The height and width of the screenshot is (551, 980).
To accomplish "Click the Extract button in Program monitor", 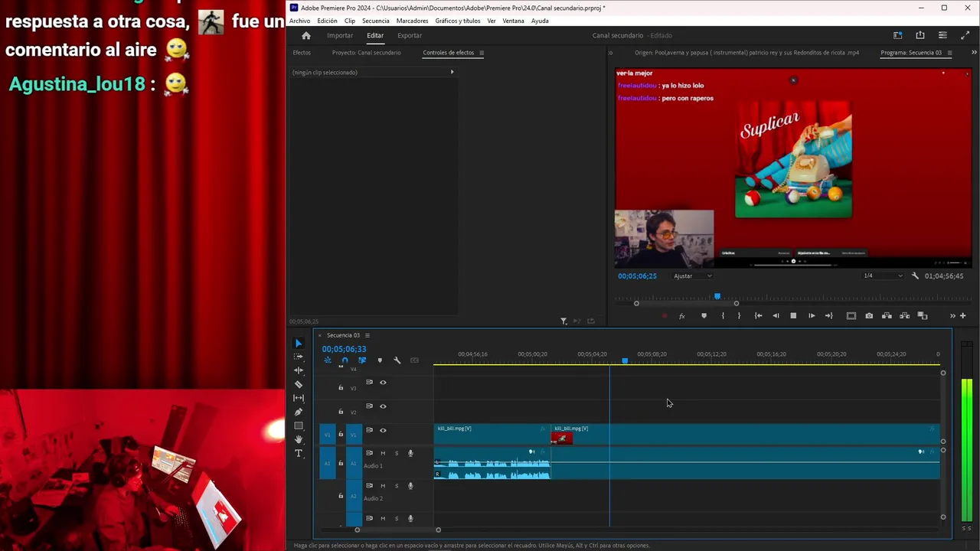I will 904,316.
